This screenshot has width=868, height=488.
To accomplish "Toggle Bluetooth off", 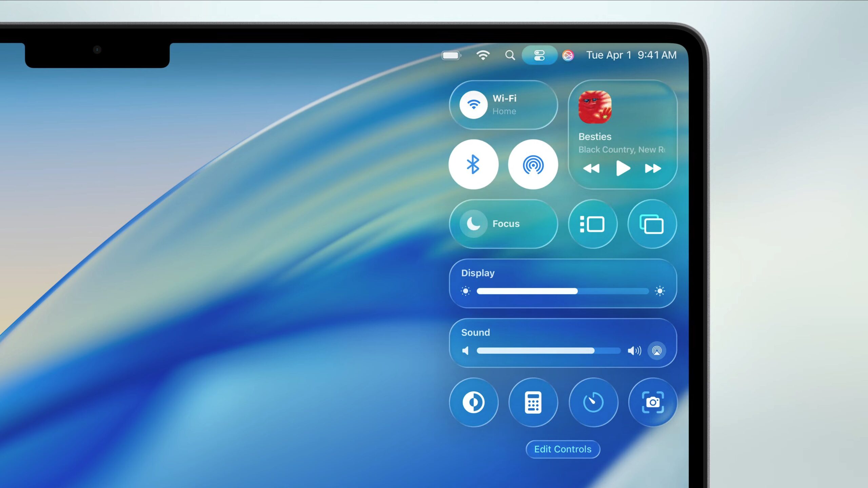I will [x=473, y=164].
